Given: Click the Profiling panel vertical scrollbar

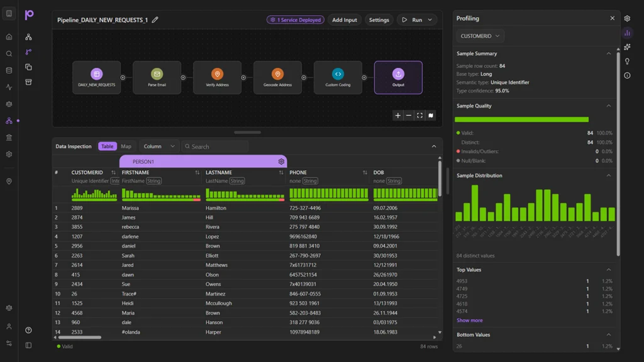Looking at the screenshot, I should pos(618,154).
